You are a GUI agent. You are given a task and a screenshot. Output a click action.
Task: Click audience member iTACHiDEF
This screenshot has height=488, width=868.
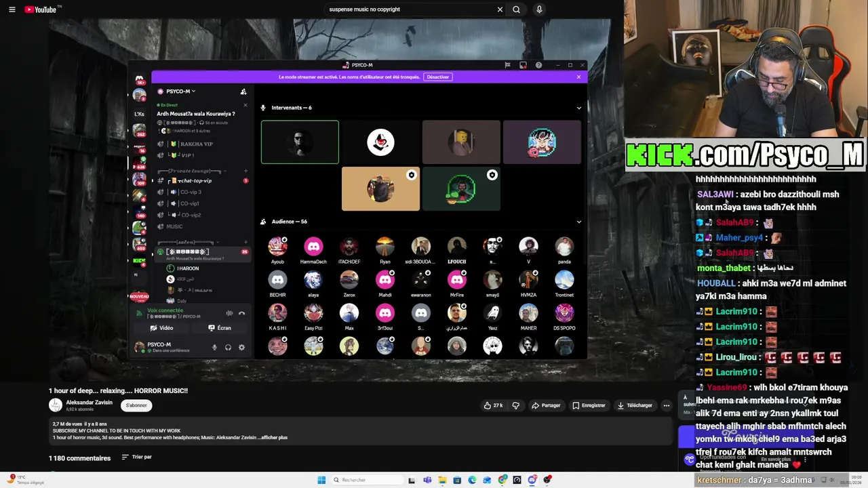point(349,250)
